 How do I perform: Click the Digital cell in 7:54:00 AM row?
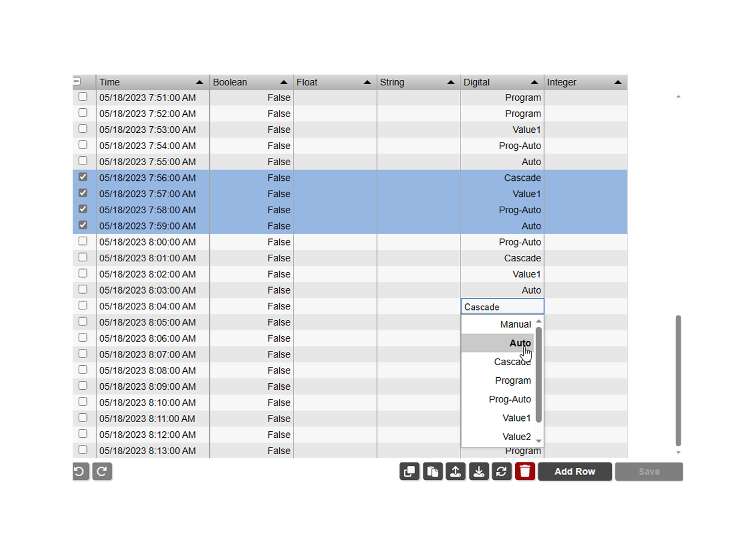503,145
